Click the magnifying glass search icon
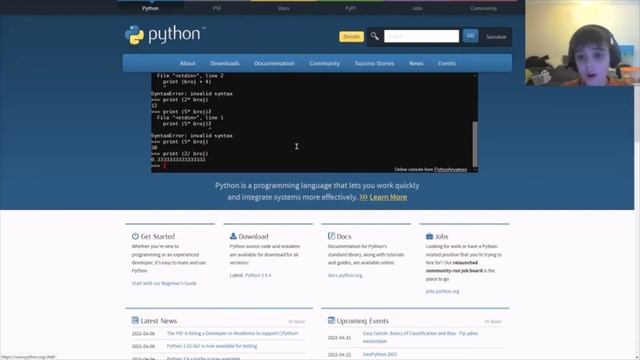Viewport: 640px width, 360px height. tap(374, 36)
